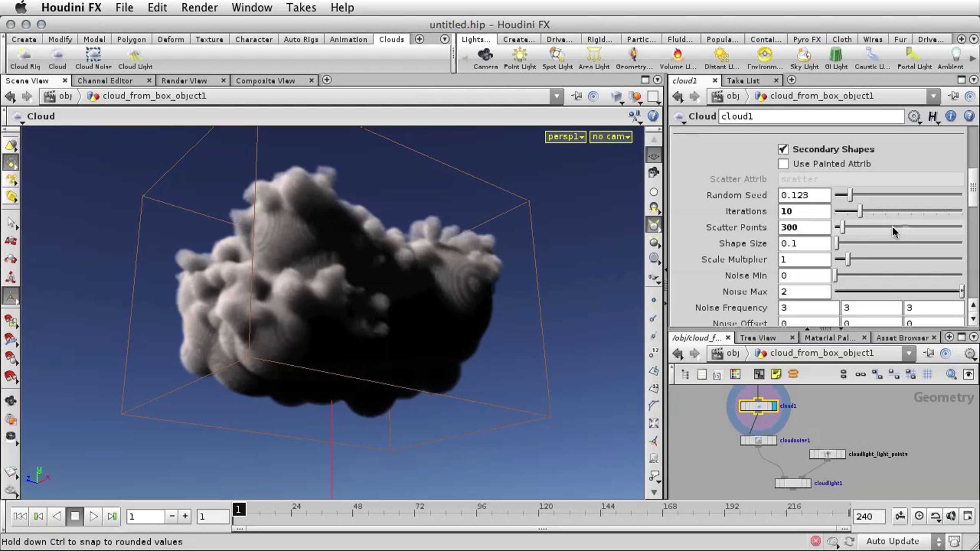The width and height of the screenshot is (980, 551).
Task: Add a Distant Light
Action: pos(722,58)
